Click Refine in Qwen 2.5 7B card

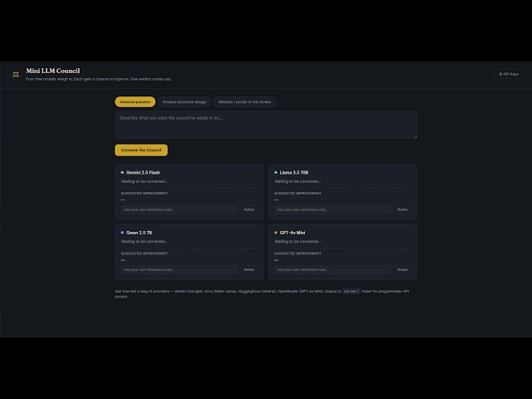click(249, 269)
